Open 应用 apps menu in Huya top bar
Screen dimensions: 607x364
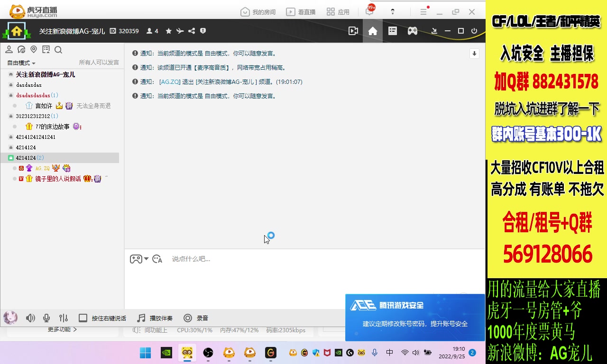338,12
